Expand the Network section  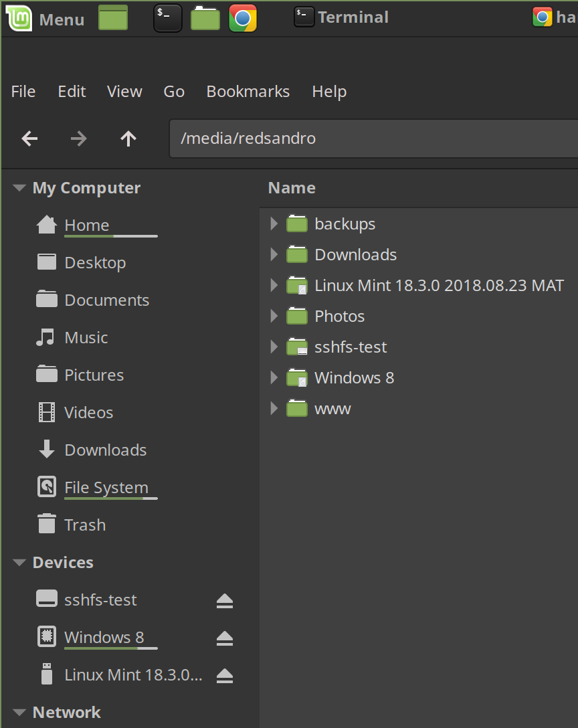[x=19, y=712]
